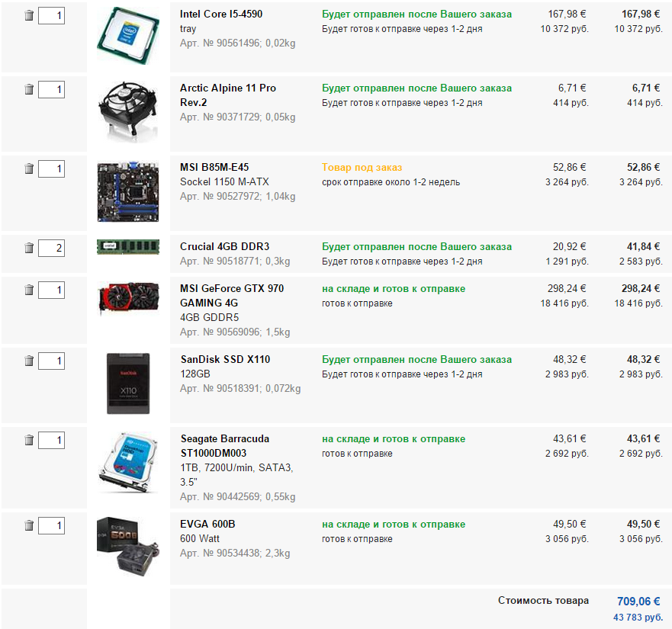Click '4GB GDDR5' description text
Viewport: 672px width, 629px height.
tap(210, 317)
